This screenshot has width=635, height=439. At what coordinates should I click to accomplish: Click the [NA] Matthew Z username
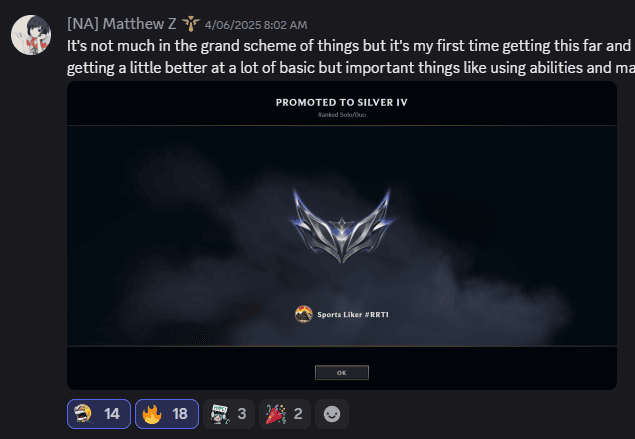[x=121, y=24]
